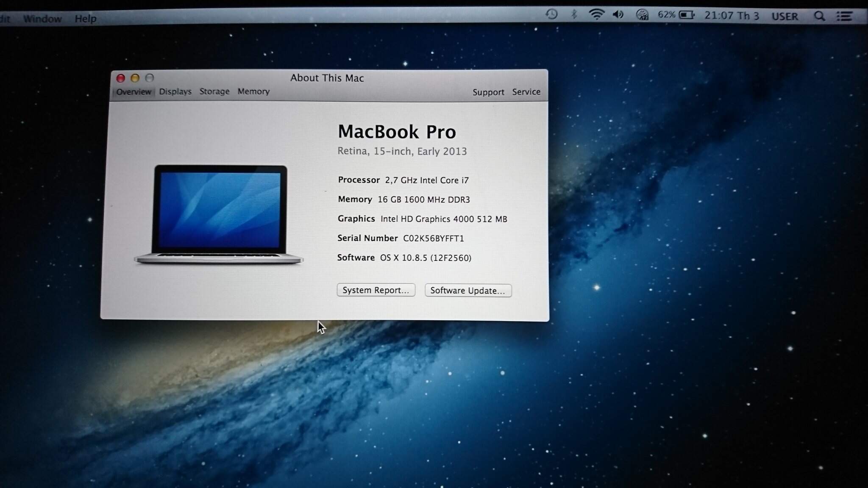Open the Service link
The height and width of the screenshot is (488, 868).
click(x=526, y=92)
